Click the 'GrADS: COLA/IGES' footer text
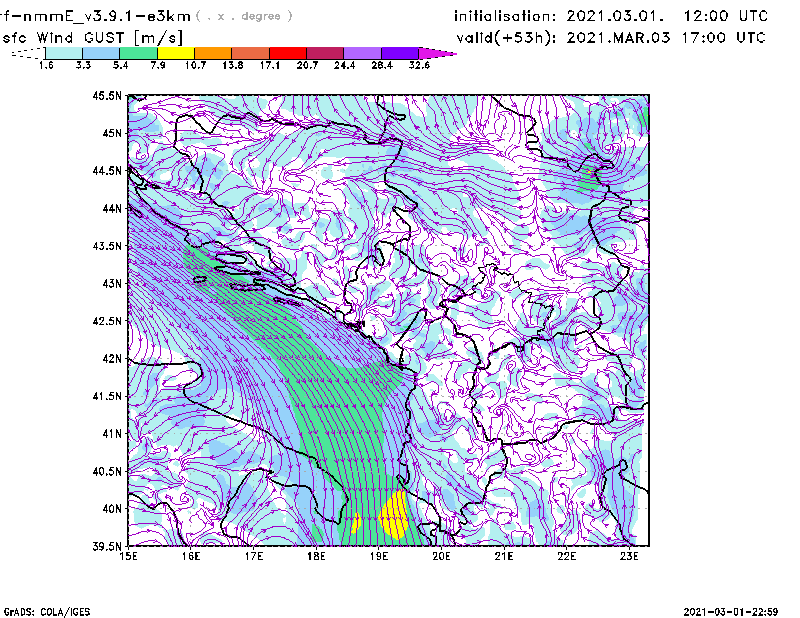Viewport: 800px width, 618px height. click(47, 612)
